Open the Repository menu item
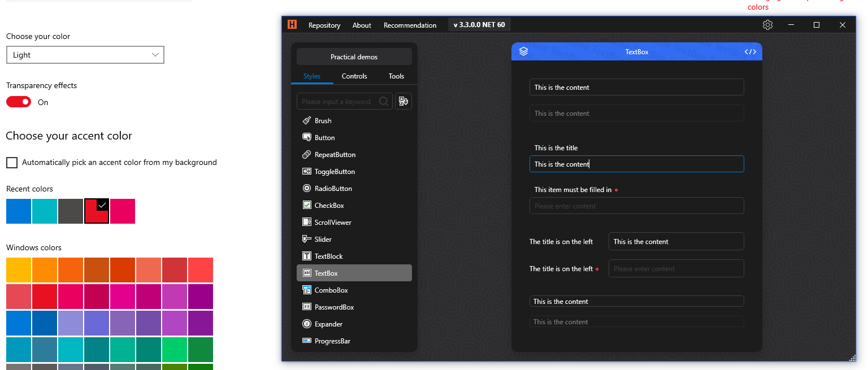 pyautogui.click(x=324, y=25)
